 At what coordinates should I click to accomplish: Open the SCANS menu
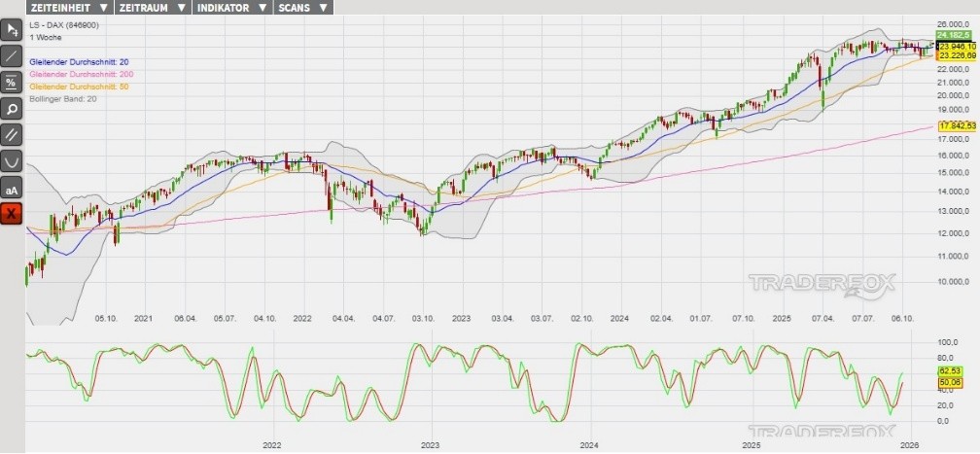(302, 7)
